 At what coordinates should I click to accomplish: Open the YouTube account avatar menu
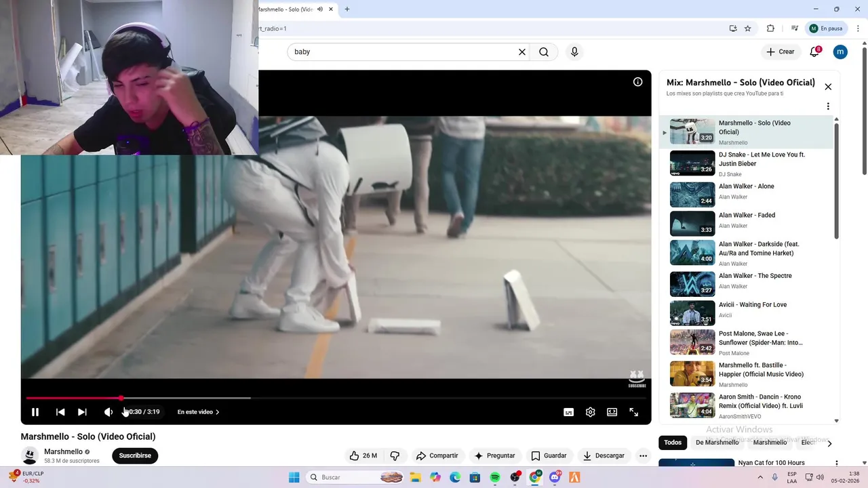840,52
